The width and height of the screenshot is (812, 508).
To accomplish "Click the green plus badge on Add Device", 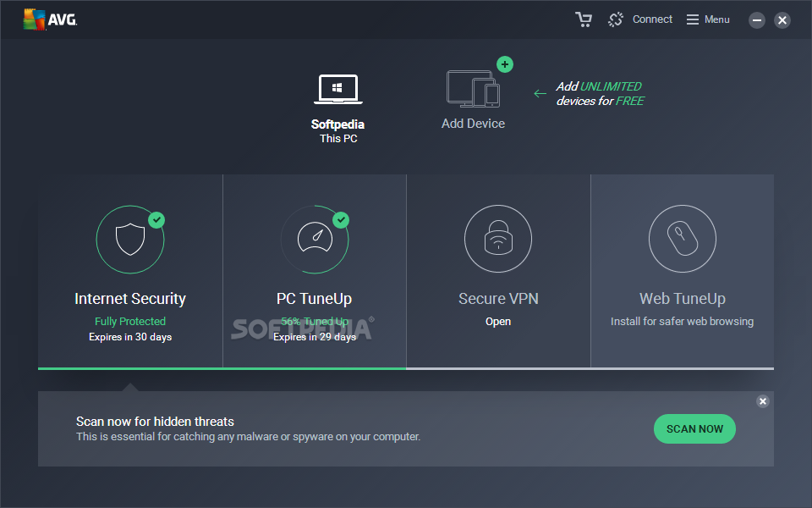I will (x=505, y=64).
